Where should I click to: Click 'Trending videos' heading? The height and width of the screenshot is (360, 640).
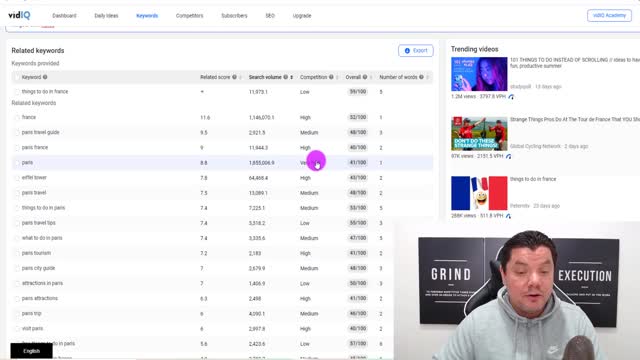[x=474, y=49]
